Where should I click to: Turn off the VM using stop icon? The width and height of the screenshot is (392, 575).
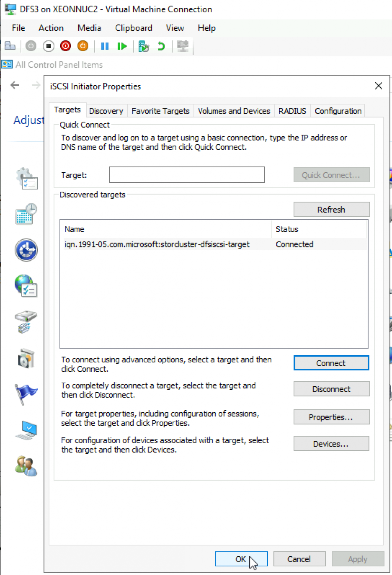point(48,46)
